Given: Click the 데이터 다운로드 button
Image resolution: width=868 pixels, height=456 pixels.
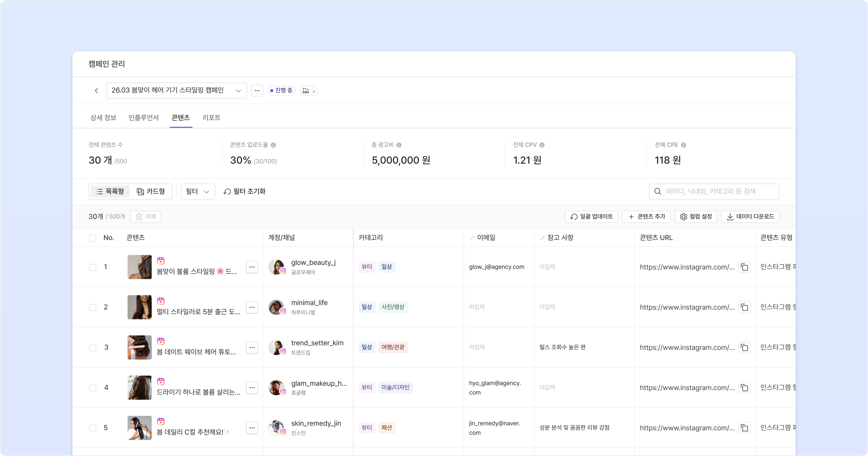Looking at the screenshot, I should [750, 216].
